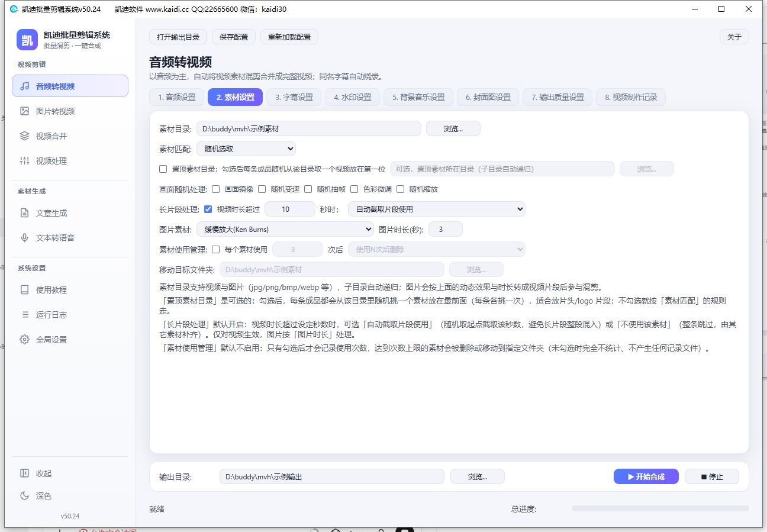Click the 图片时长(秒) value field
The height and width of the screenshot is (532, 767).
click(x=446, y=229)
